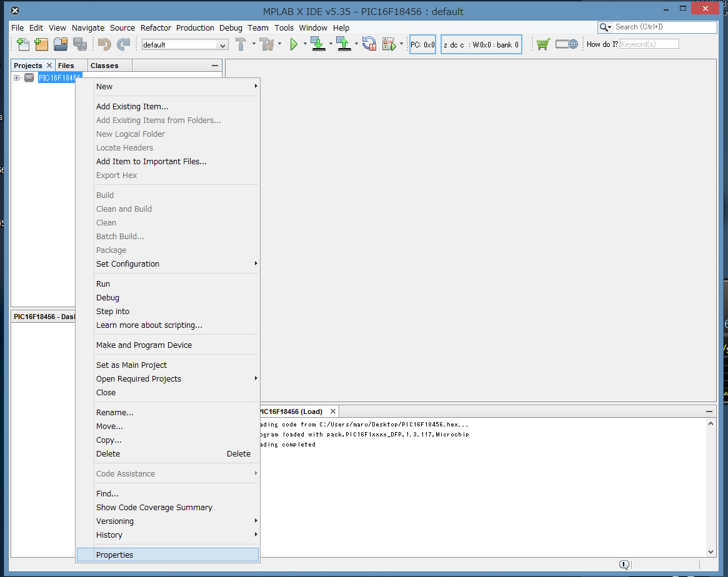Select Run in the context menu

pos(167,284)
